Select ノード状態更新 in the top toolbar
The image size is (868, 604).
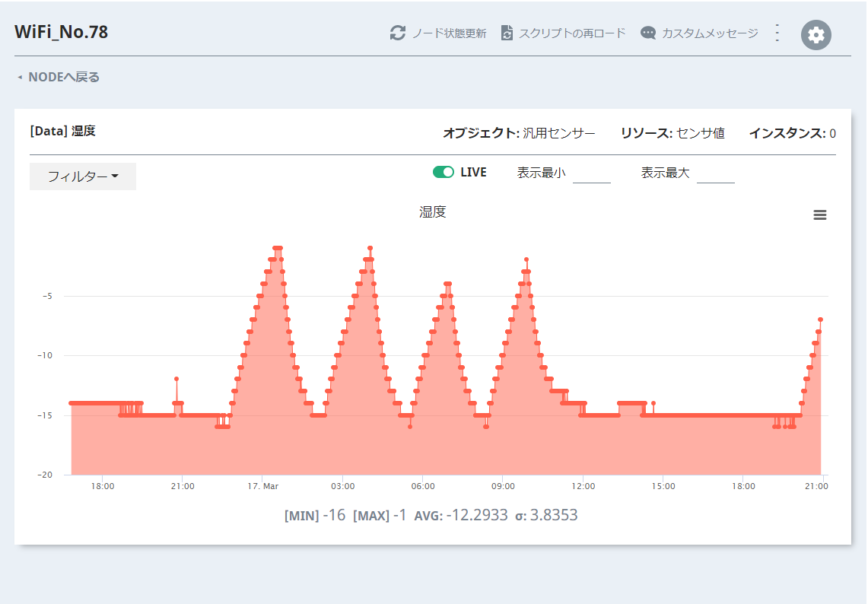point(450,33)
